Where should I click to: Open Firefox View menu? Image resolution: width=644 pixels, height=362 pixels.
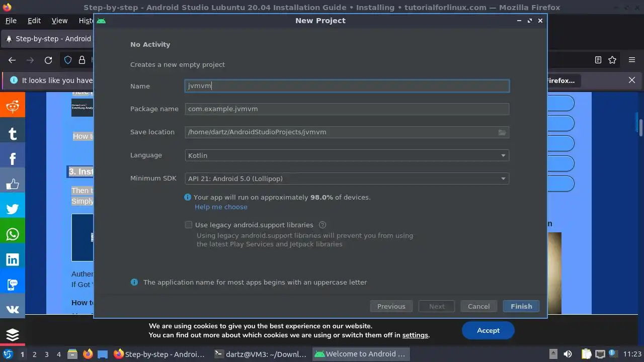pyautogui.click(x=59, y=21)
